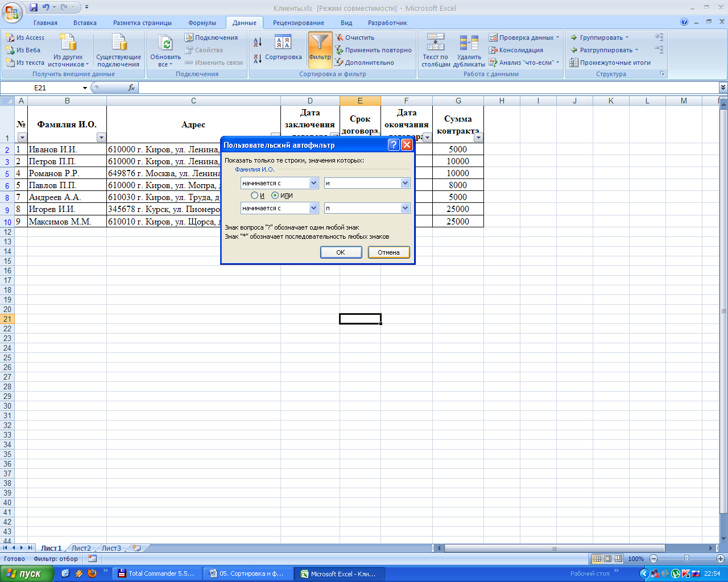Screen dimensions: 728x582
Task: Open second value dropdown containing 'п'
Action: coord(405,208)
